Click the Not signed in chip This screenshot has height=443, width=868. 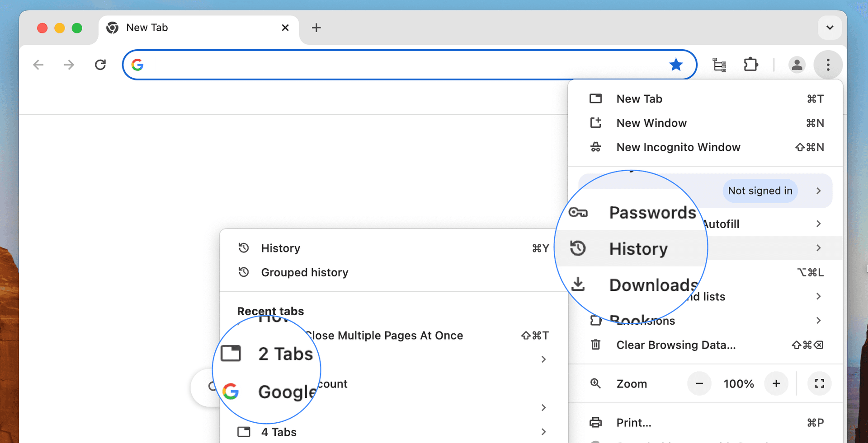click(760, 191)
